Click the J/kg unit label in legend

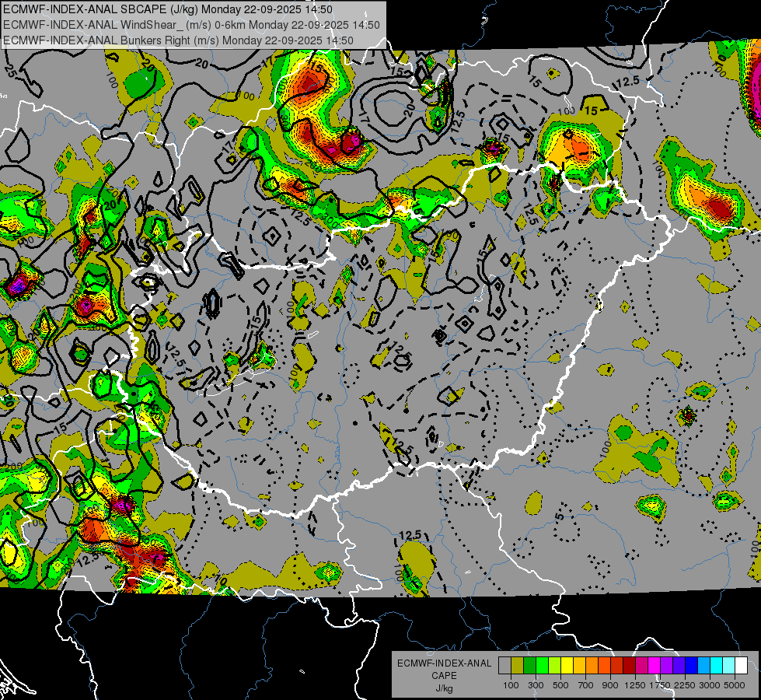point(444,688)
